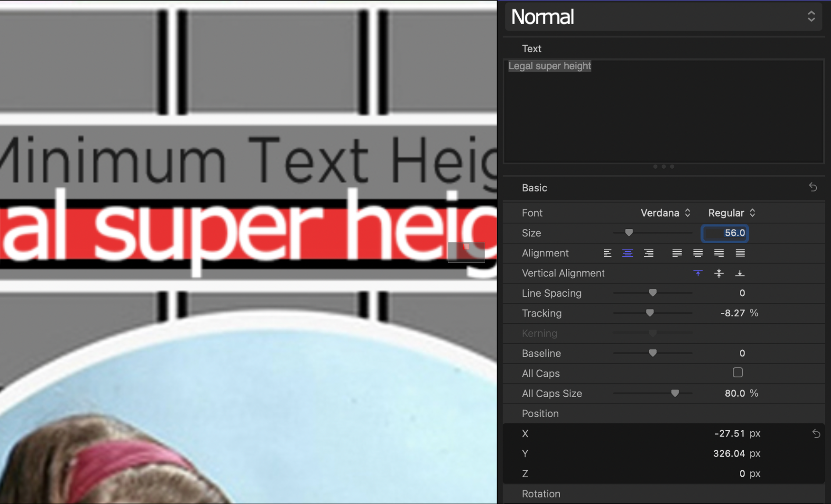
Task: Enable the All Caps checkbox
Action: pyautogui.click(x=738, y=373)
